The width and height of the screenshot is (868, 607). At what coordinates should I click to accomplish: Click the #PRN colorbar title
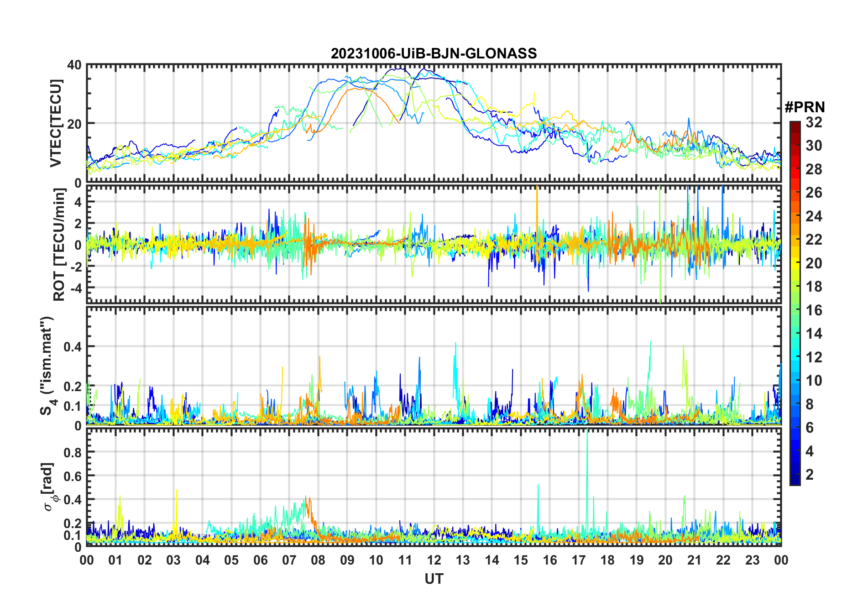(805, 107)
